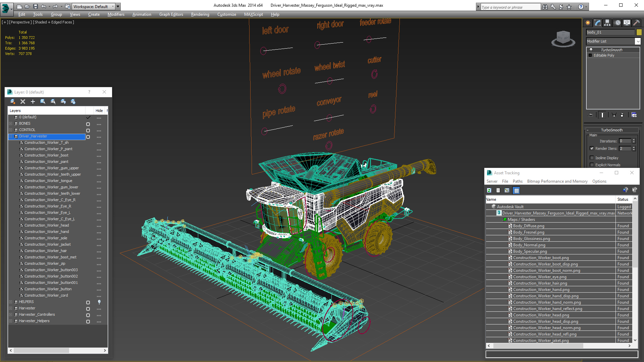Switch to the Modify command panel tab
The image size is (644, 362).
coord(598,23)
